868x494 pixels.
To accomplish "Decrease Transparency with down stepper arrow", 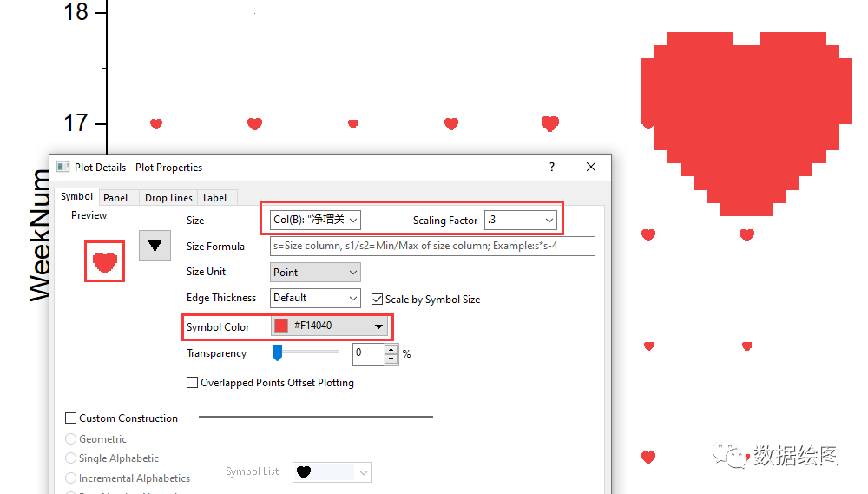I will [391, 359].
